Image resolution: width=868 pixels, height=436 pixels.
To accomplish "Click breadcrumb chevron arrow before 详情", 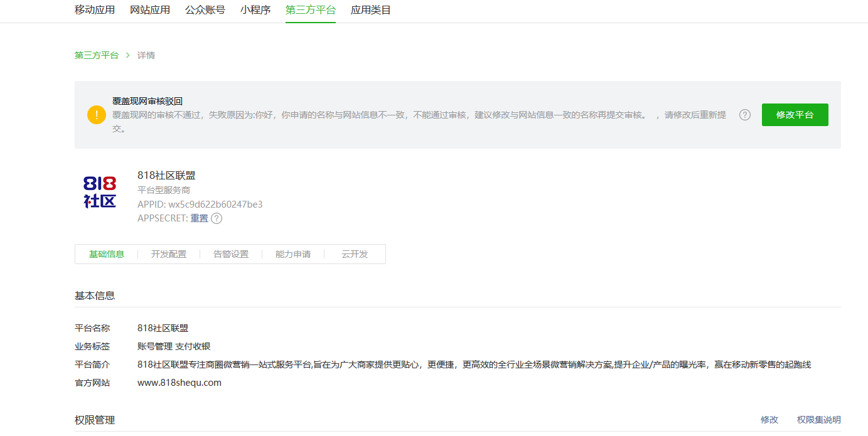I will click(128, 55).
